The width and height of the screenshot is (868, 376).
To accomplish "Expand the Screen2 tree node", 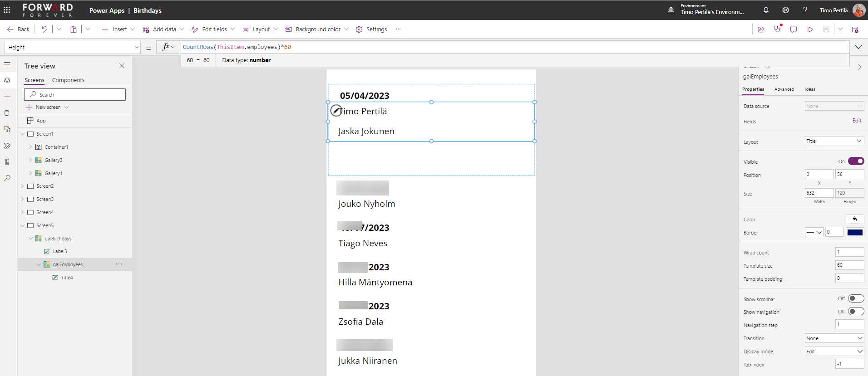I will pos(22,186).
